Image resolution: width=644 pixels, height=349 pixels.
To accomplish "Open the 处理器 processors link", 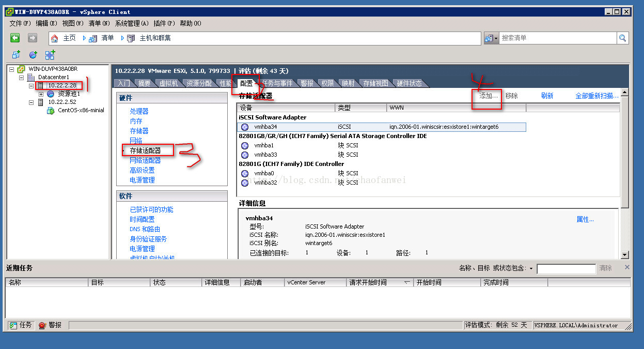I will click(139, 111).
